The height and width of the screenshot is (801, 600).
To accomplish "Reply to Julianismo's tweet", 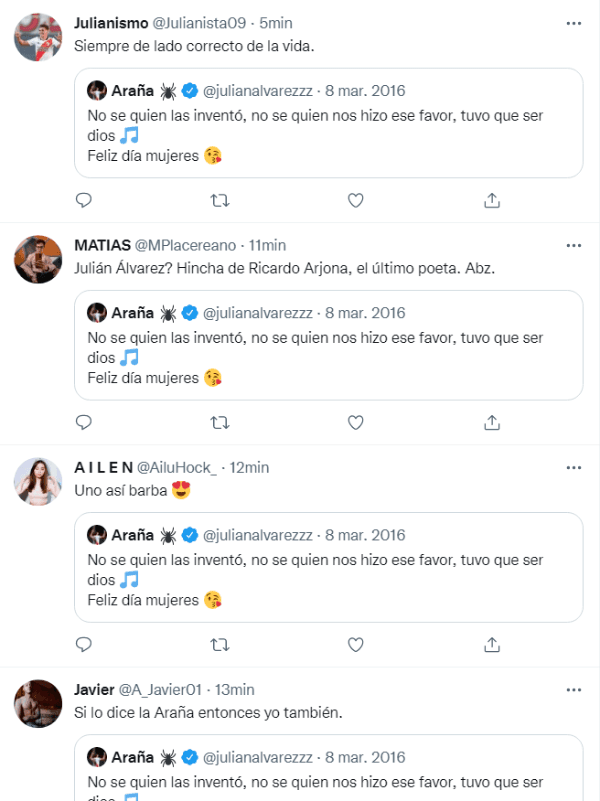I will click(x=84, y=200).
